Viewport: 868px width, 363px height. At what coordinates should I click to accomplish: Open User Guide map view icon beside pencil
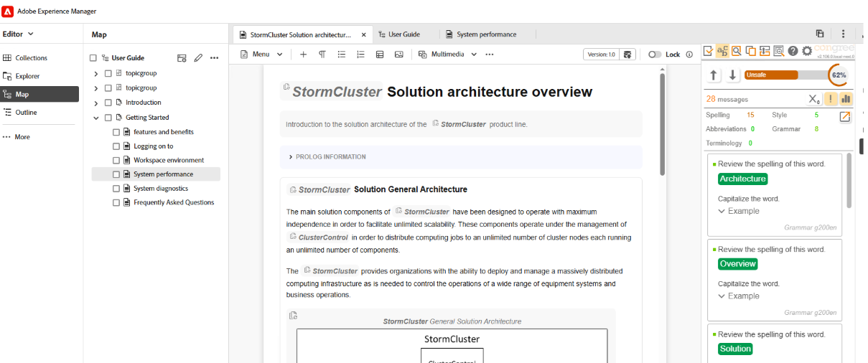click(182, 58)
